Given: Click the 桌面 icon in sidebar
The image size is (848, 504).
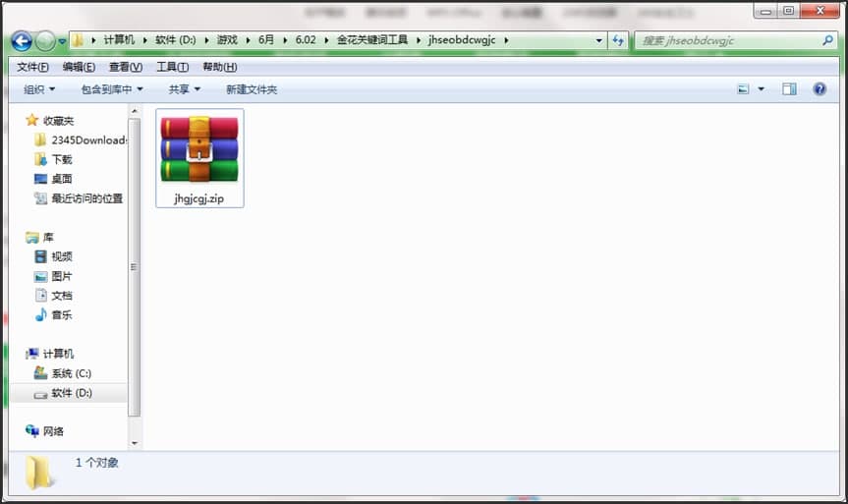Looking at the screenshot, I should 40,179.
